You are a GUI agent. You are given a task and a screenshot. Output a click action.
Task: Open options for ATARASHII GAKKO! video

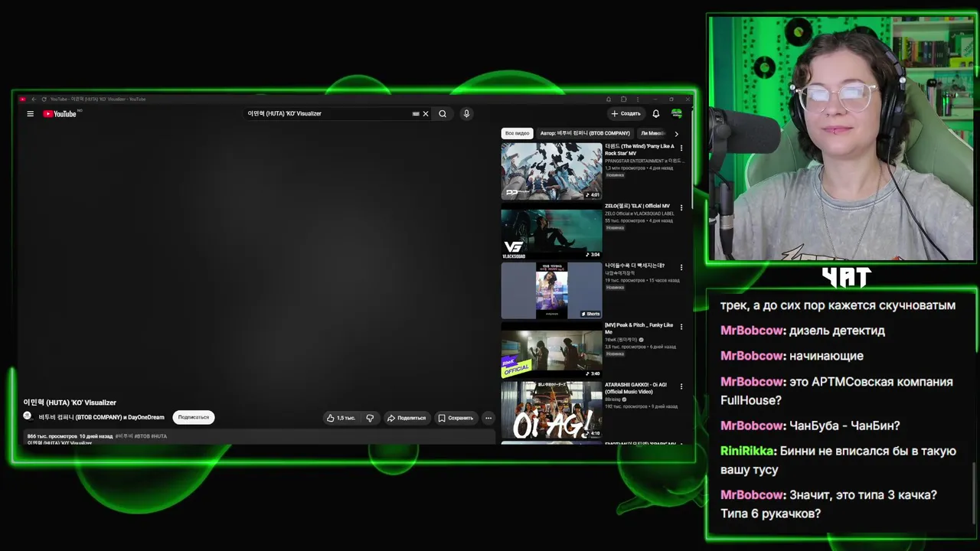(x=681, y=386)
